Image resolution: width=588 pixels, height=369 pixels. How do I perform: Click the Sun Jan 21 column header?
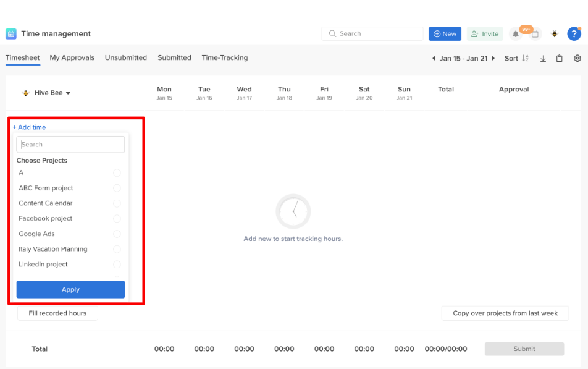tap(404, 93)
